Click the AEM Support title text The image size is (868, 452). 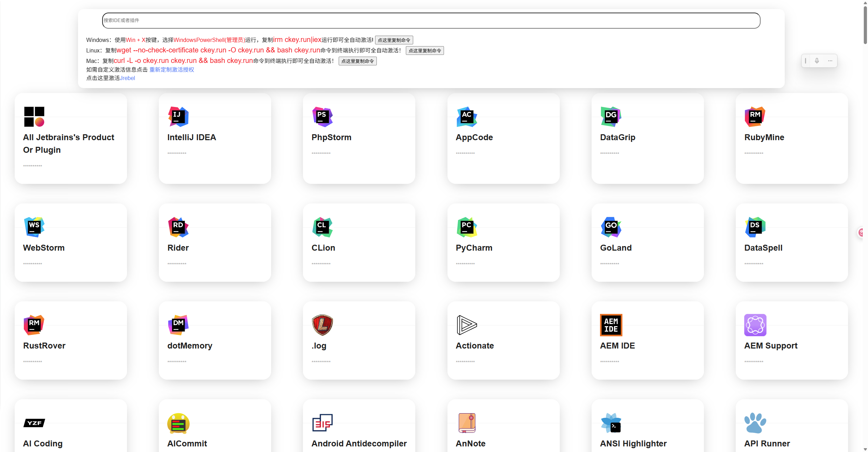click(771, 346)
